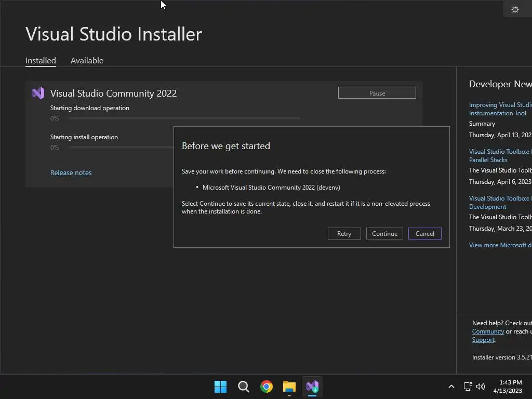Click the Thursday, April 6, 2023 date text
Screen dimensions: 532x399
tap(500, 182)
